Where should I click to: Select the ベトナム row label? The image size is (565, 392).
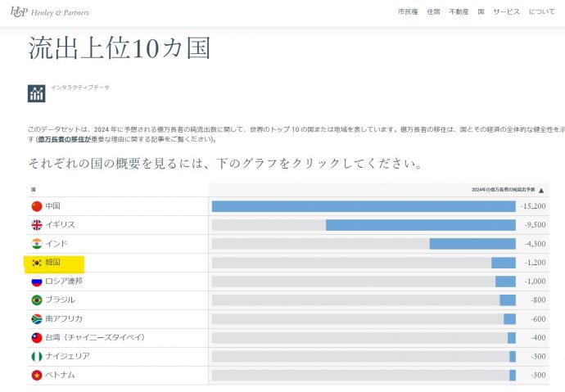(x=60, y=375)
